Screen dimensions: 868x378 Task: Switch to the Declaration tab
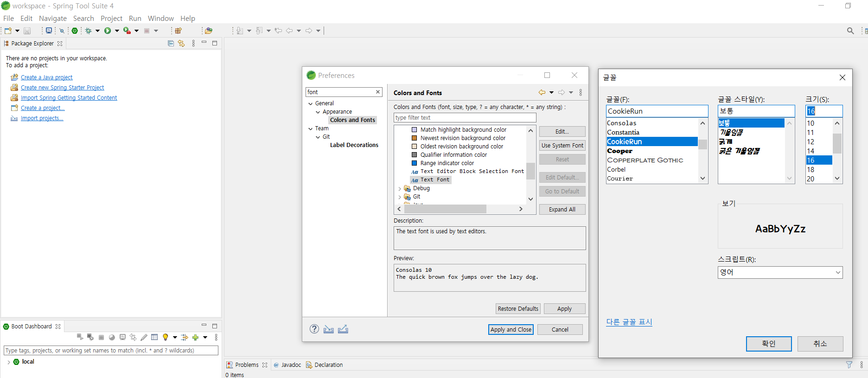[325, 365]
